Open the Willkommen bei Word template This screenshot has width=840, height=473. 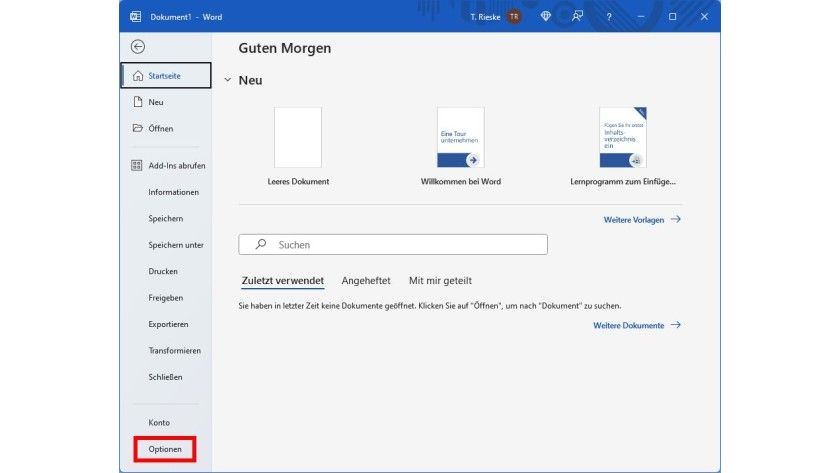pyautogui.click(x=461, y=138)
